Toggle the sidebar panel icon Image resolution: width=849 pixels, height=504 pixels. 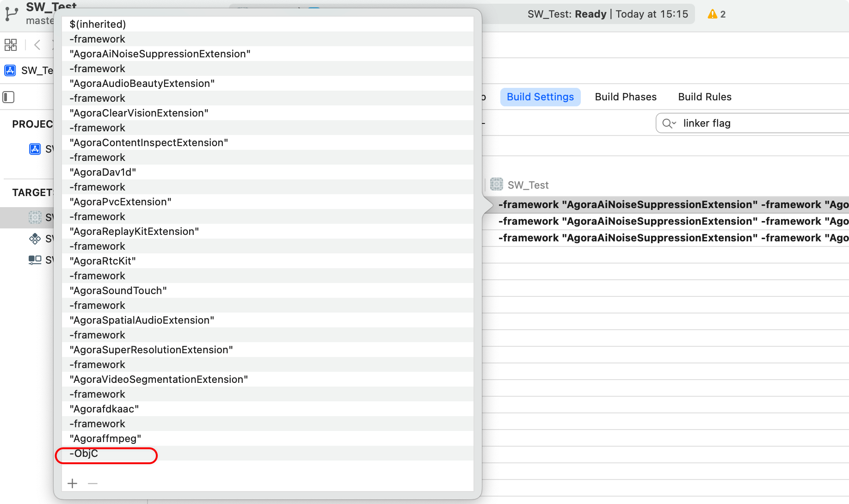(x=9, y=97)
